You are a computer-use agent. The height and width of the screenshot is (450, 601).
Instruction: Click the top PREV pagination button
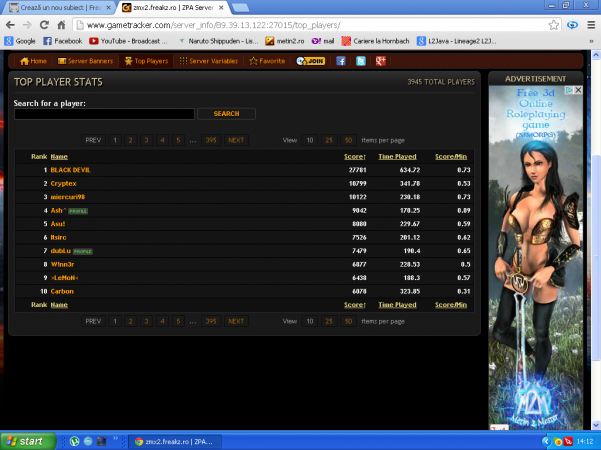pos(93,140)
